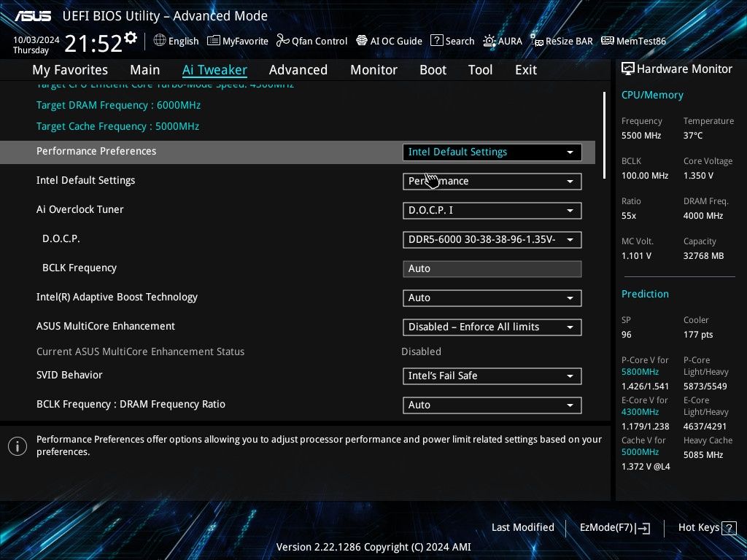747x560 pixels.
Task: Open AURA lighting icon
Action: pyautogui.click(x=489, y=41)
